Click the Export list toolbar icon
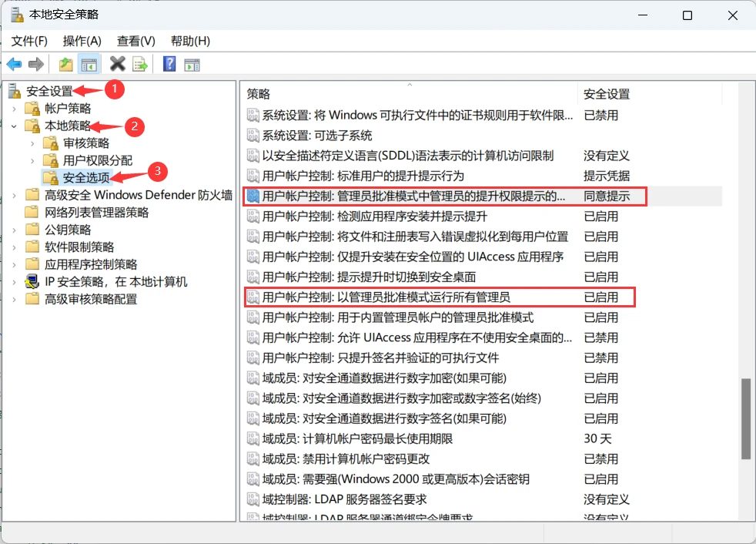This screenshot has height=544, width=756. [x=139, y=64]
